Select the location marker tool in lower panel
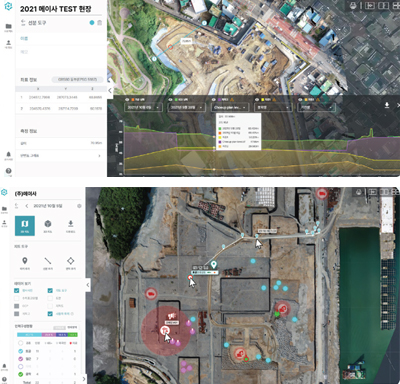Image resolution: width=400 pixels, height=384 pixels. tap(25, 261)
